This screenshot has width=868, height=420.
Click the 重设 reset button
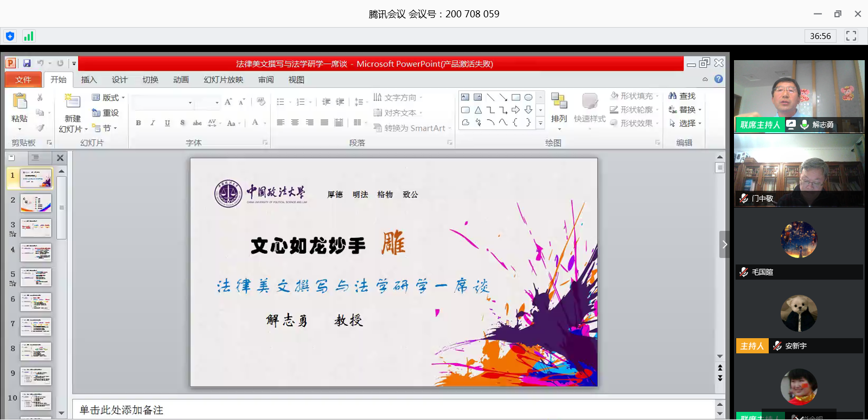pos(106,113)
